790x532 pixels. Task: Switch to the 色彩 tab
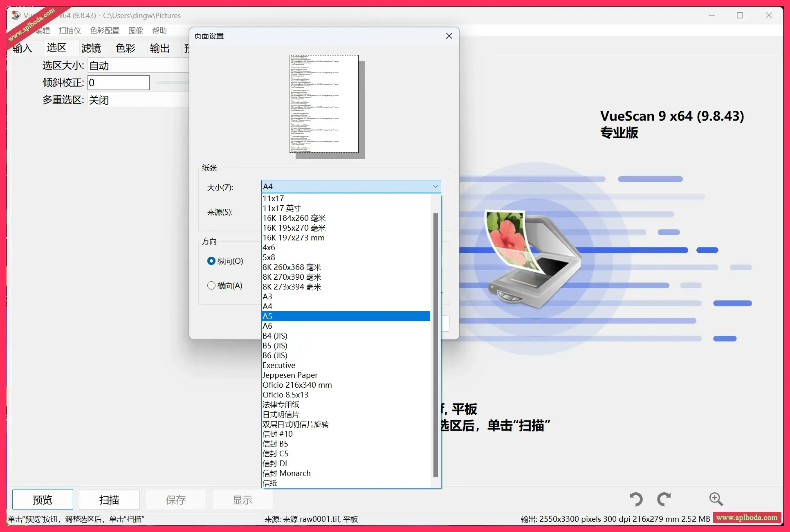click(x=125, y=48)
